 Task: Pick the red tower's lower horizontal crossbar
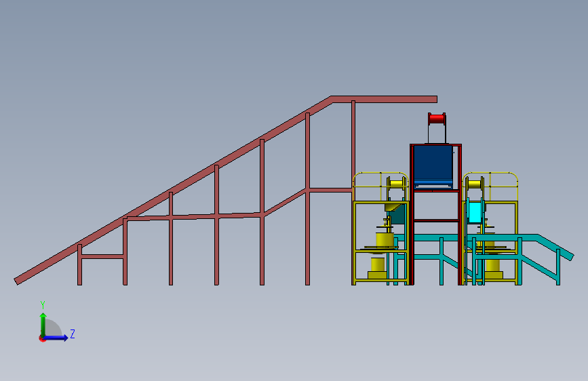(x=437, y=220)
